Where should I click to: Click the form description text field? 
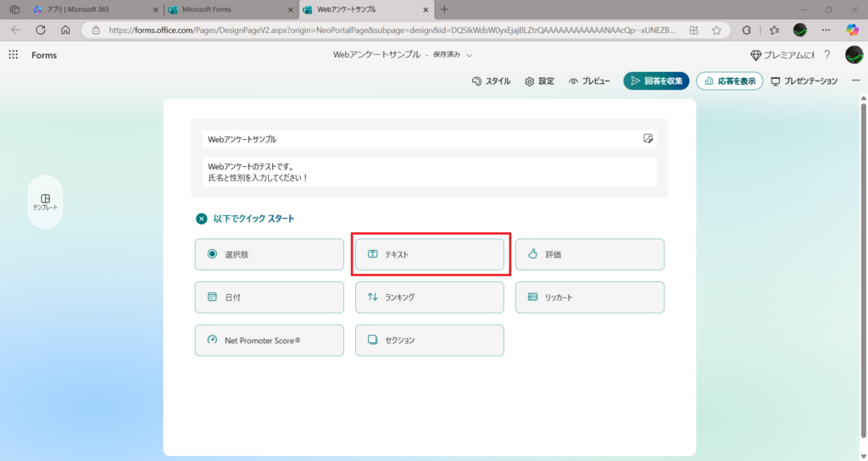[429, 172]
